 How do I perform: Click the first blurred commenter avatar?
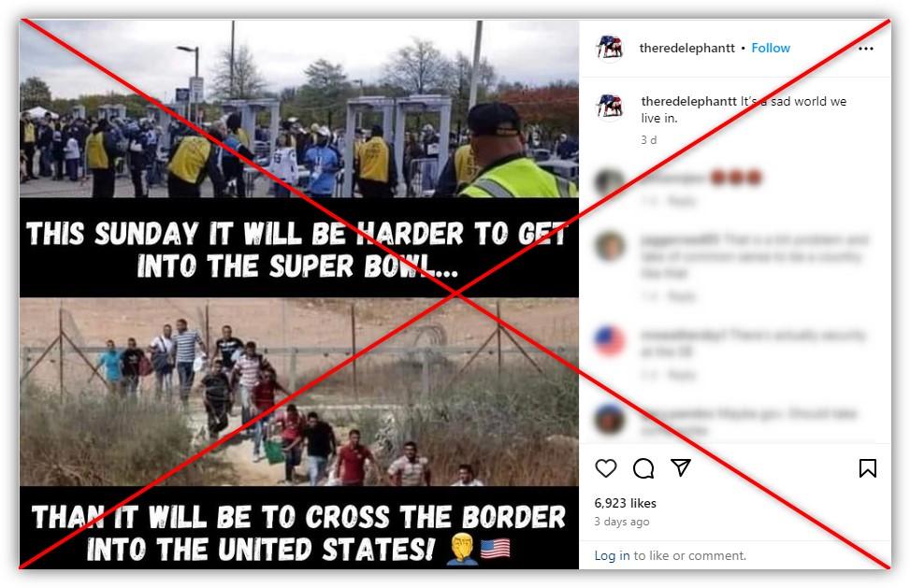(610, 183)
